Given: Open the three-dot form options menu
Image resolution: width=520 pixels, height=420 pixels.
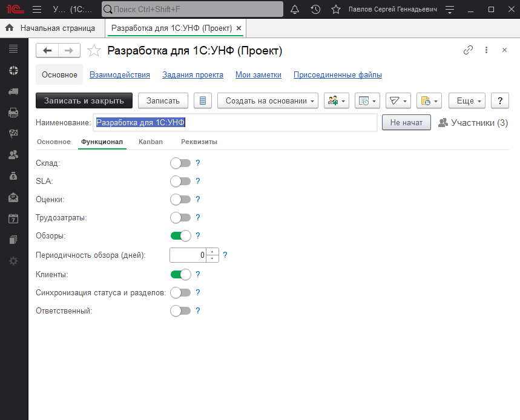Looking at the screenshot, I should coord(486,50).
